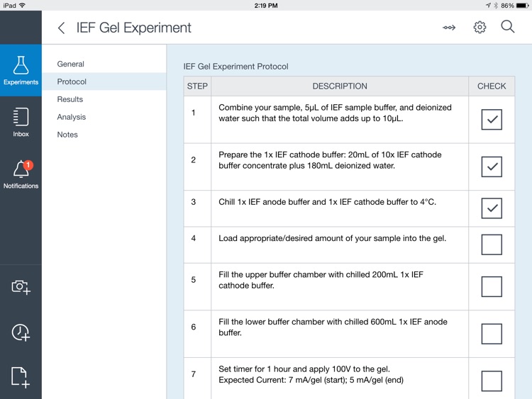Select the General section
This screenshot has width=532, height=399.
click(71, 64)
